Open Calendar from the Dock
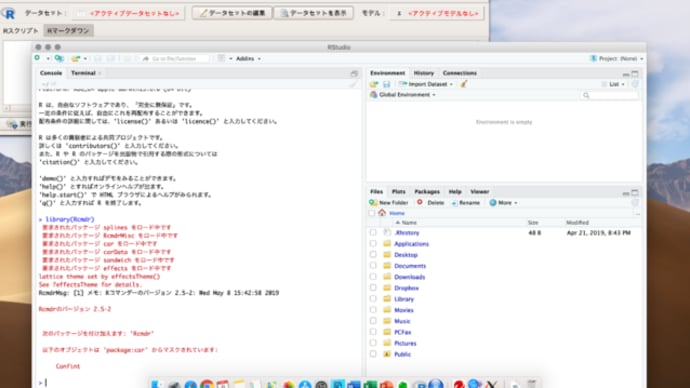The width and height of the screenshot is (690, 388). [x=223, y=385]
